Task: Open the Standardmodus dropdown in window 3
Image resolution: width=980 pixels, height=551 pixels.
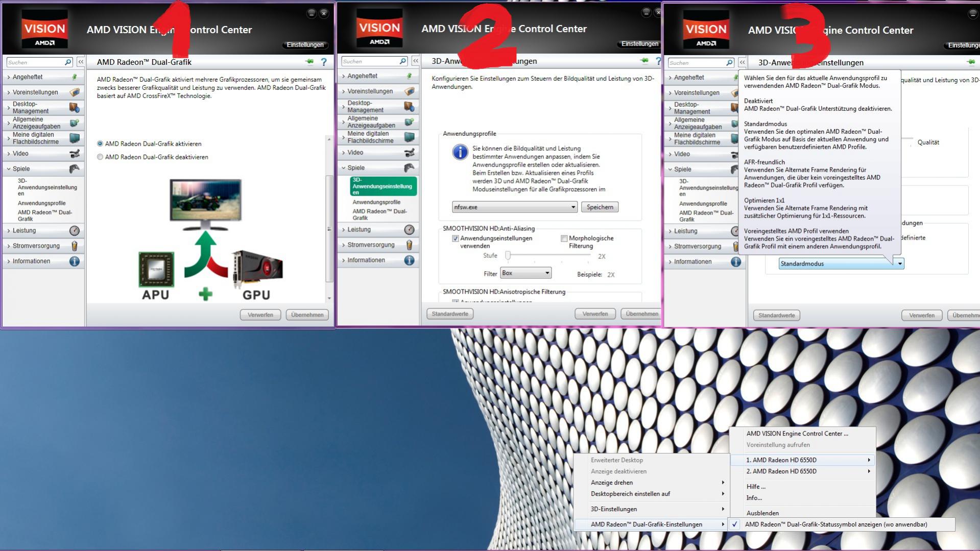Action: [841, 264]
